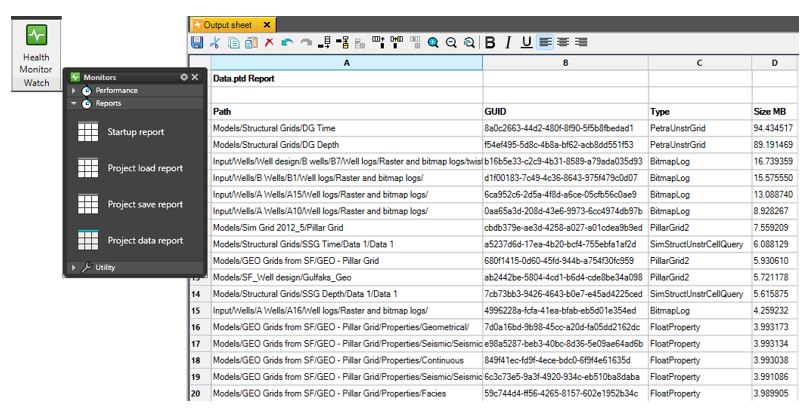Screen dimensions: 811x413
Task: Click the size value 94.434517
Action: click(774, 128)
